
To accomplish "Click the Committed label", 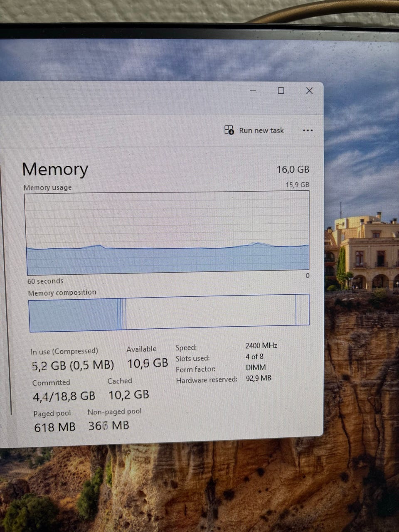I will [51, 382].
